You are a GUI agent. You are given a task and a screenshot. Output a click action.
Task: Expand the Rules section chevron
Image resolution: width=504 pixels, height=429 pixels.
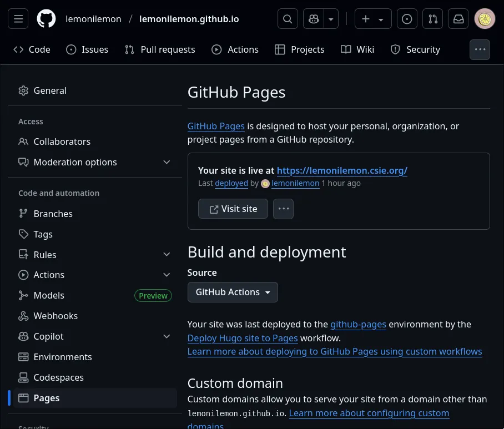click(167, 255)
